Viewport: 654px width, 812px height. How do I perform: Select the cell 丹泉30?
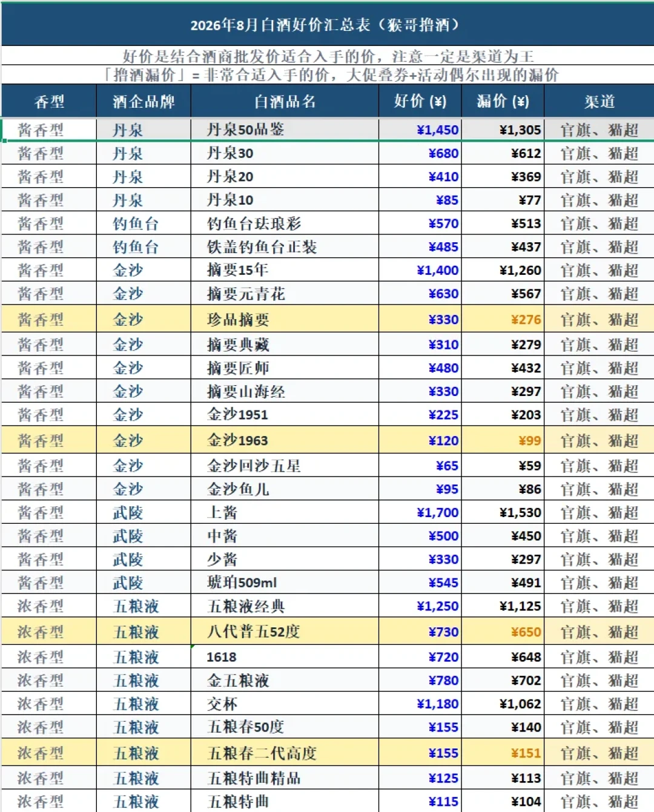coord(285,153)
